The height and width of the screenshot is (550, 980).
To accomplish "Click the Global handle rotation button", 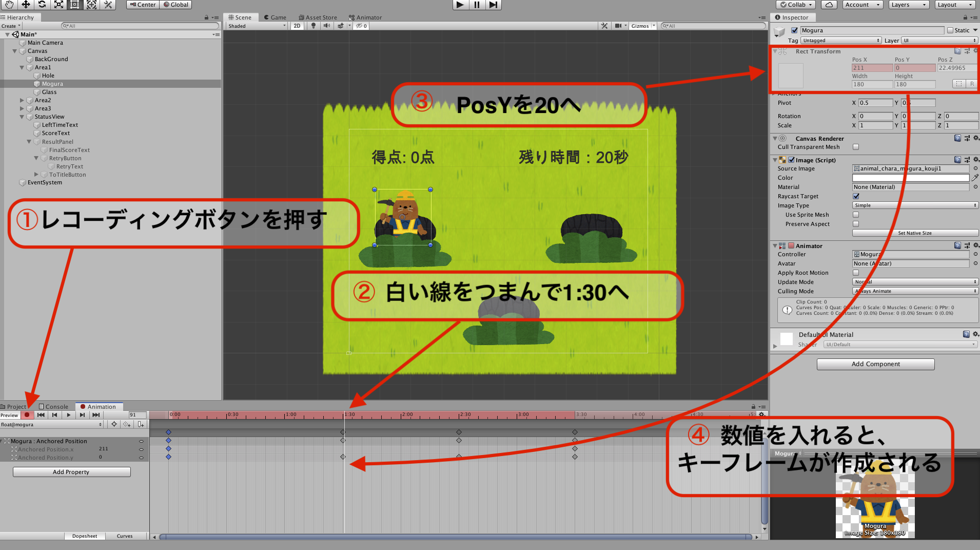I will (176, 5).
